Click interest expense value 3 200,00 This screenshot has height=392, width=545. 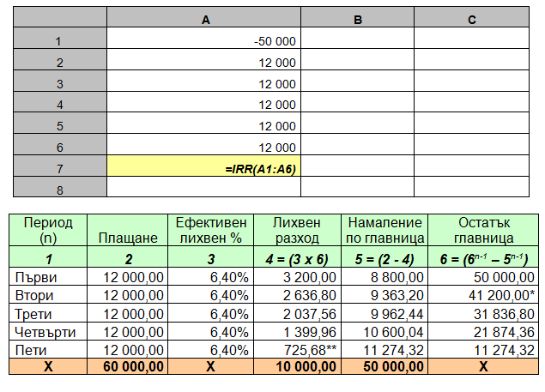click(297, 276)
